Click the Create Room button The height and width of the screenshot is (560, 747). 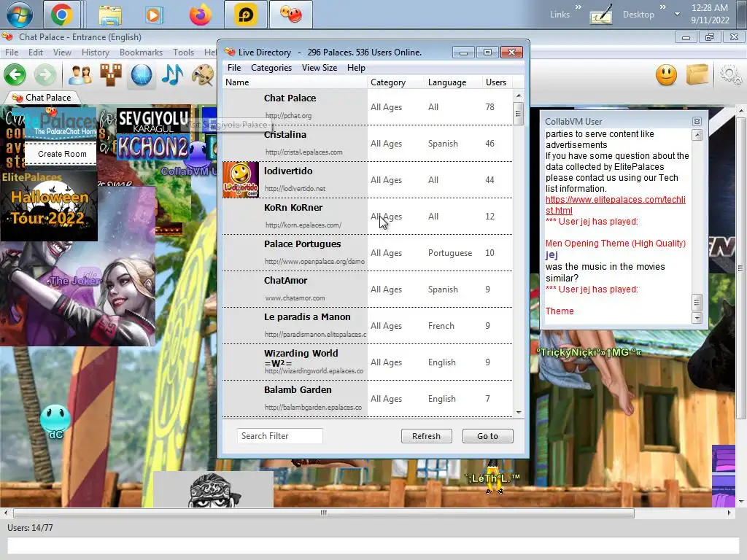click(62, 154)
